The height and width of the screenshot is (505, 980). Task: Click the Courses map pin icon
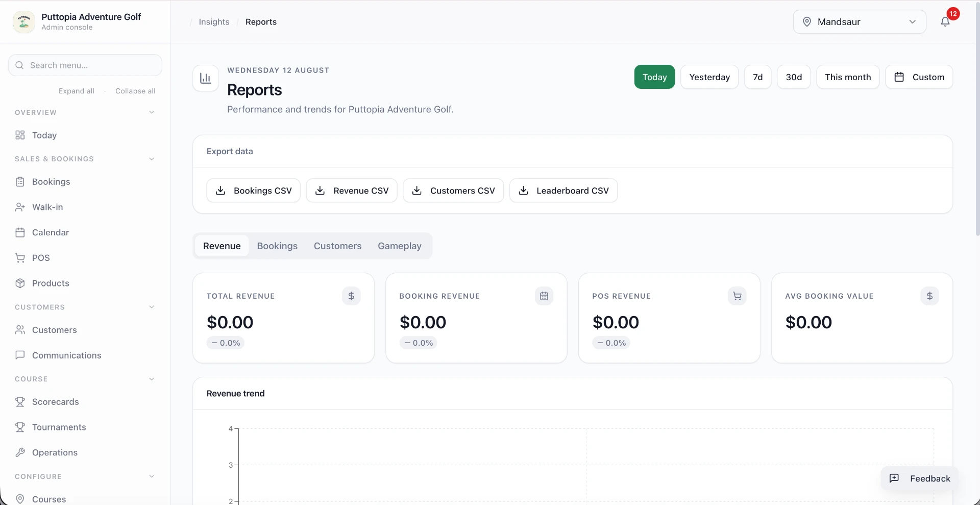(x=20, y=499)
